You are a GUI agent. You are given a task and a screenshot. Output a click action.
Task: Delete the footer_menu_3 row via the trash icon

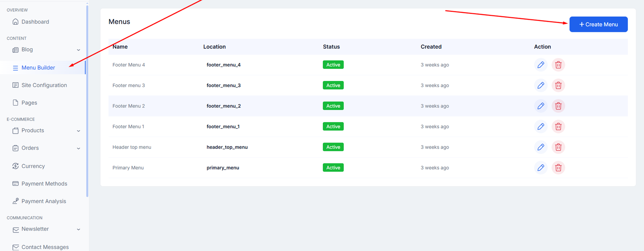tap(558, 85)
